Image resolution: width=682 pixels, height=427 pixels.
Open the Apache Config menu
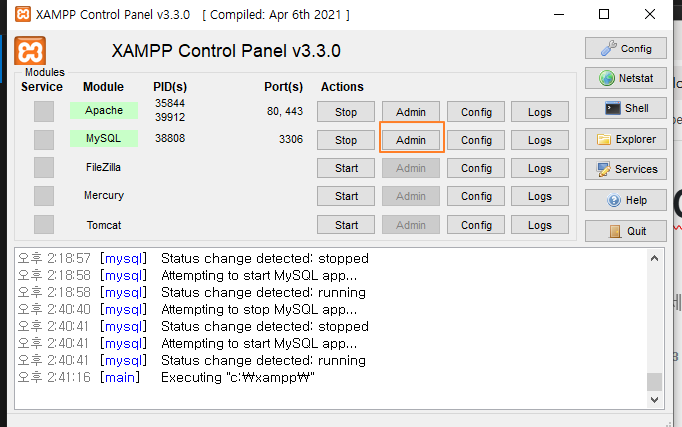476,112
